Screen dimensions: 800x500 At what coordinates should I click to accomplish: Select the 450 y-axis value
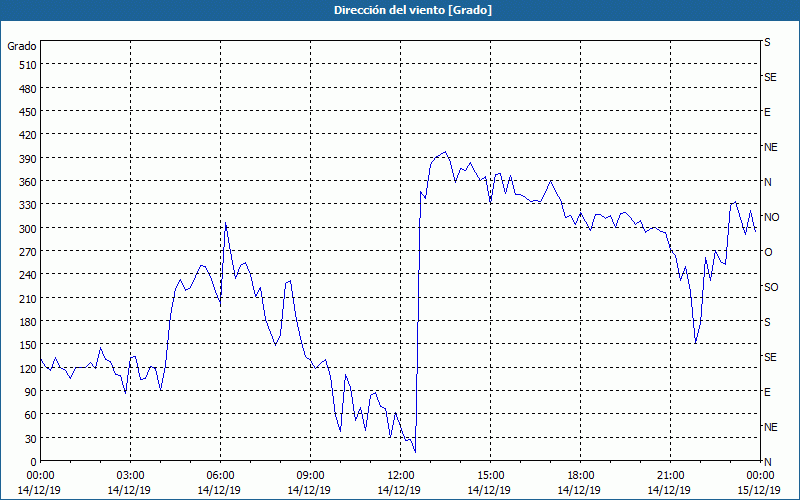(27, 112)
